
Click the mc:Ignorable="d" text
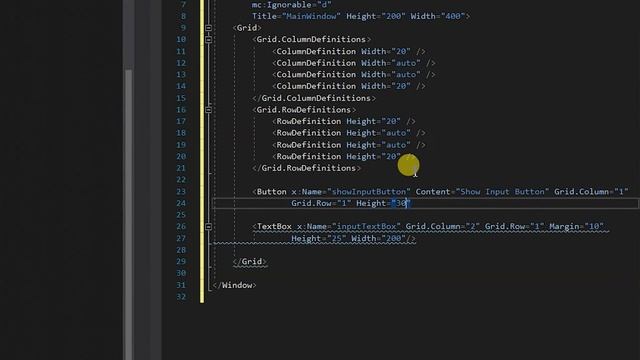tap(291, 5)
